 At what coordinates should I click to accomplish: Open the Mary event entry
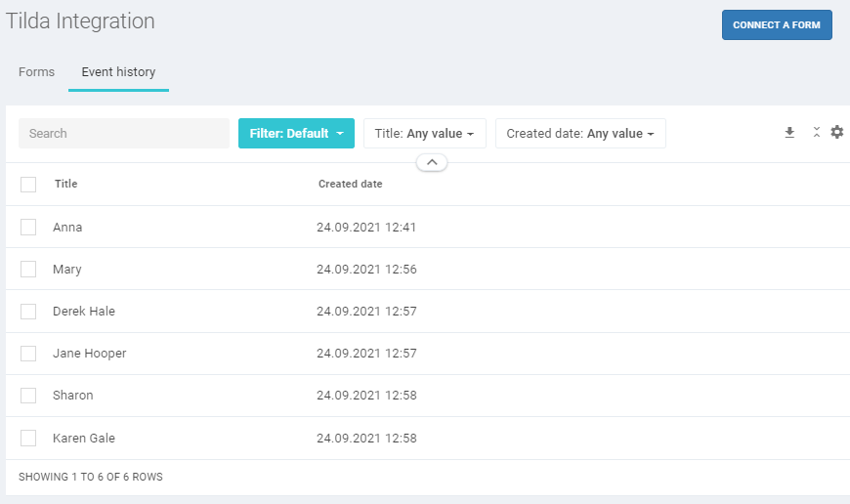pyautogui.click(x=67, y=270)
